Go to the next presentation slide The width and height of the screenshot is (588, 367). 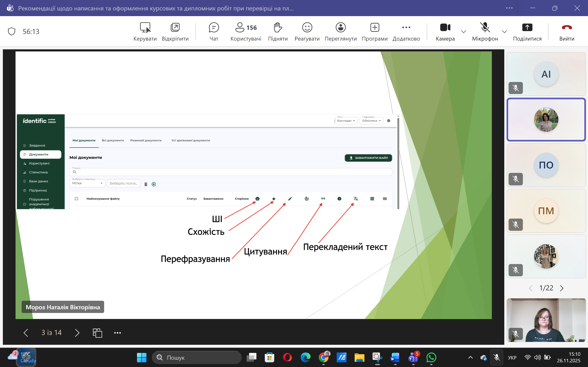pos(77,333)
